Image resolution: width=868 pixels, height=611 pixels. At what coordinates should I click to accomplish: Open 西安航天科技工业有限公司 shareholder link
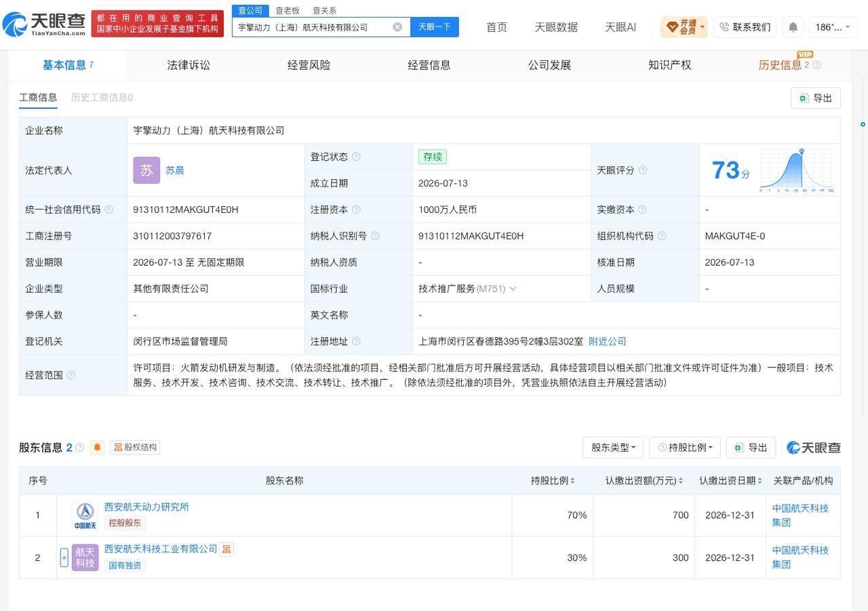[x=161, y=549]
